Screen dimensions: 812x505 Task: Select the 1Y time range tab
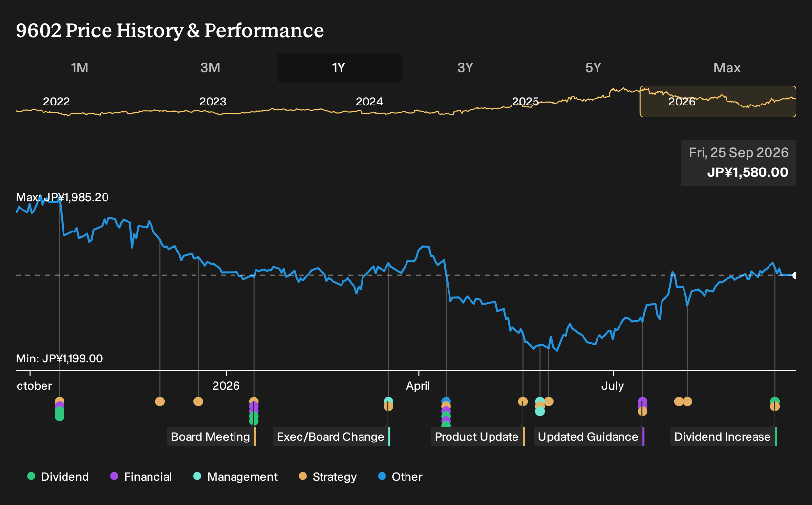[339, 67]
